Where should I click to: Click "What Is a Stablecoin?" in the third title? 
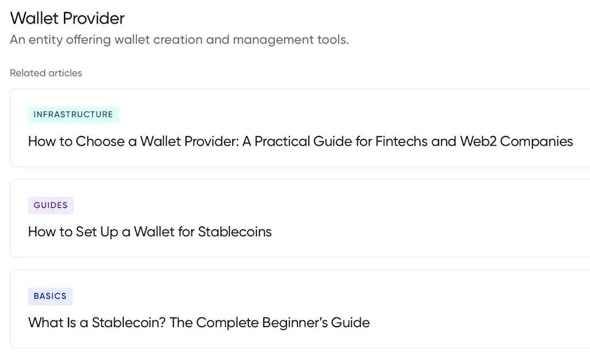coord(97,323)
